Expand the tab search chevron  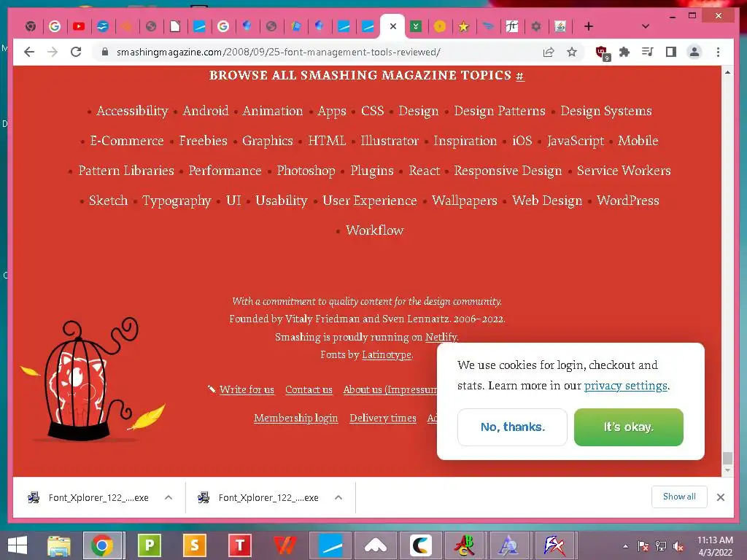point(646,26)
